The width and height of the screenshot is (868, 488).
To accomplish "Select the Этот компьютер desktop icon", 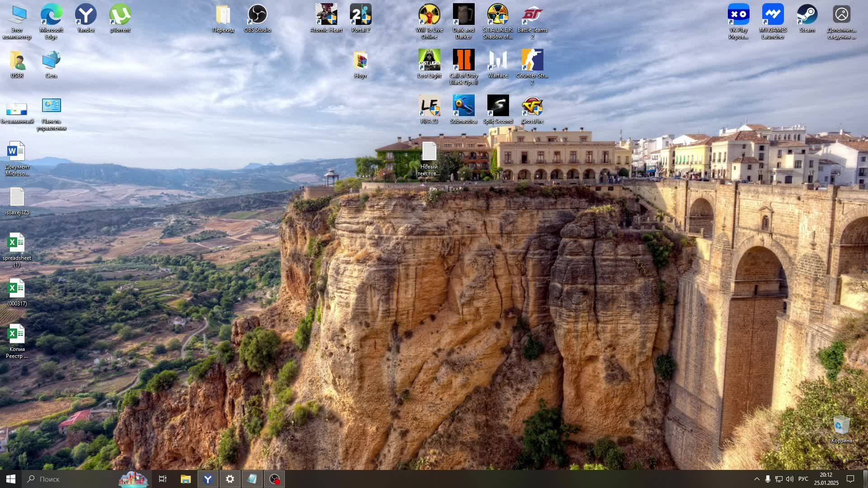I will point(17,22).
